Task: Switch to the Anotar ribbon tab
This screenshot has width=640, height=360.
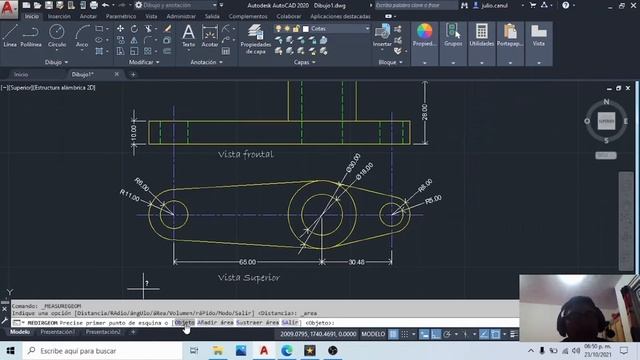Action: (x=88, y=16)
